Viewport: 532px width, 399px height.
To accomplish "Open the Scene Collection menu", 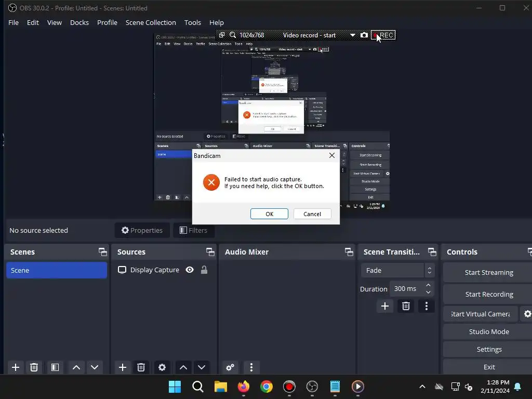I will (151, 22).
